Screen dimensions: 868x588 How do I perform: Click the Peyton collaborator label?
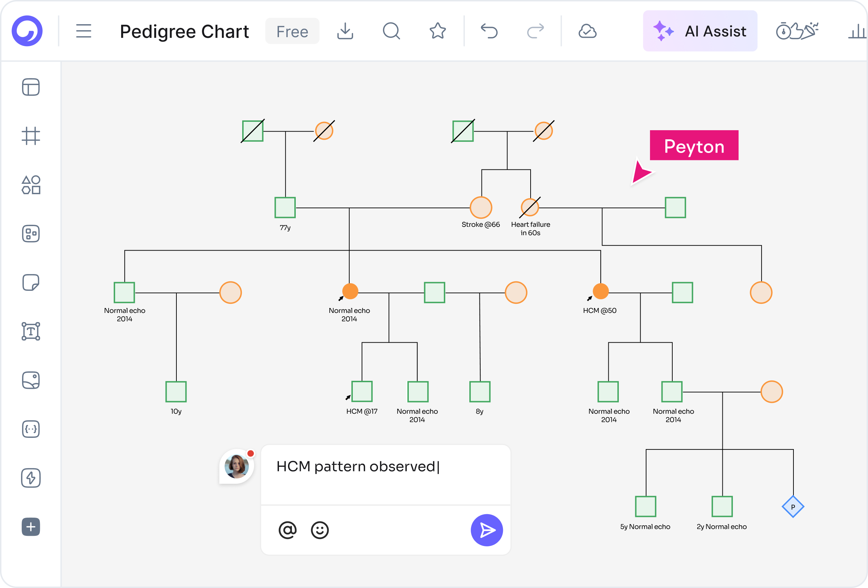(x=694, y=145)
